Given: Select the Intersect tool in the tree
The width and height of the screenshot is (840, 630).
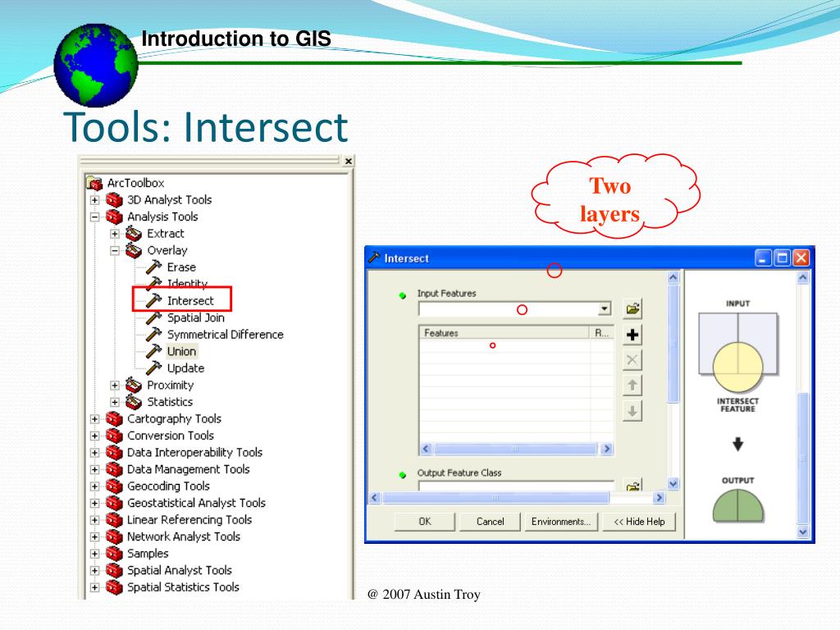Looking at the screenshot, I should pyautogui.click(x=190, y=301).
